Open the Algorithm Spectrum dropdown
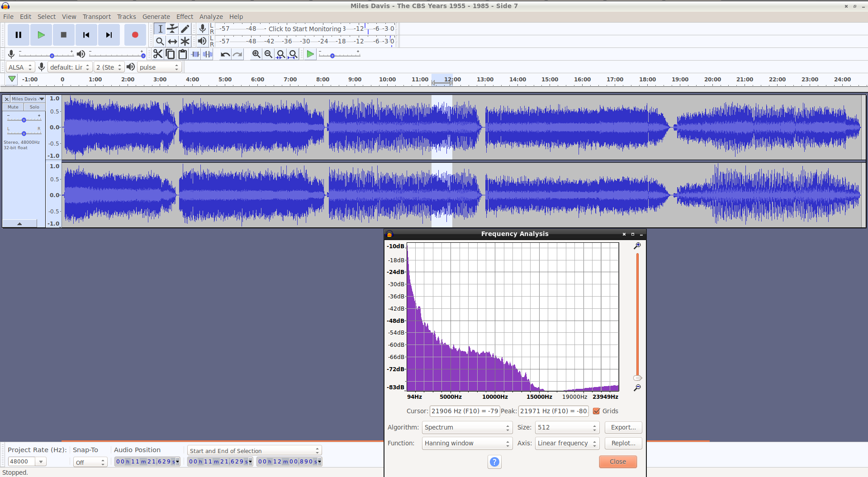This screenshot has width=868, height=477. coord(467,427)
